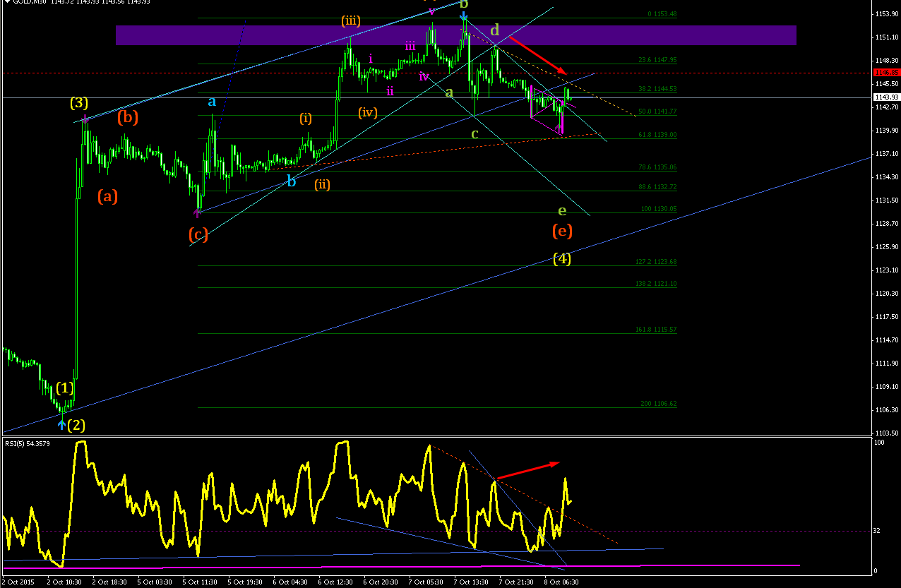The width and height of the screenshot is (901, 588).
Task: Click the RSI level 100 label
Action: 880,442
